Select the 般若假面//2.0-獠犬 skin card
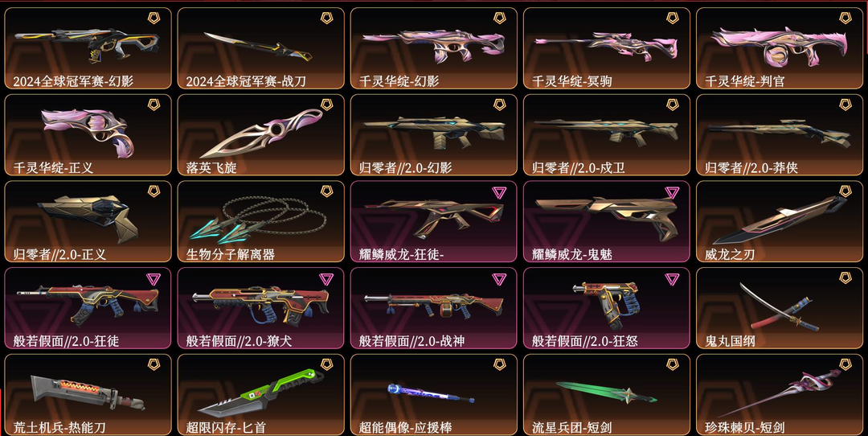Viewport: 868px width, 436px height. pyautogui.click(x=260, y=308)
